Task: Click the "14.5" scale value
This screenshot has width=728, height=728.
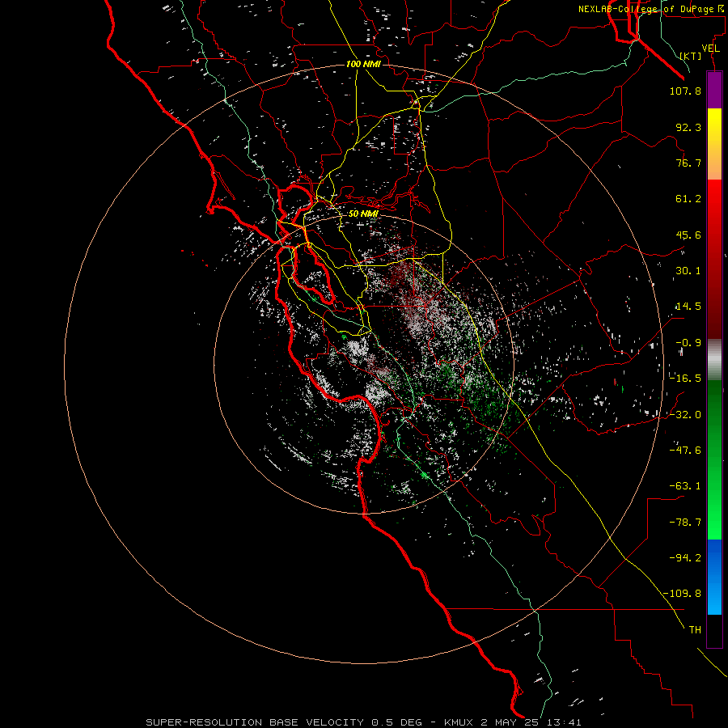Action: click(688, 307)
